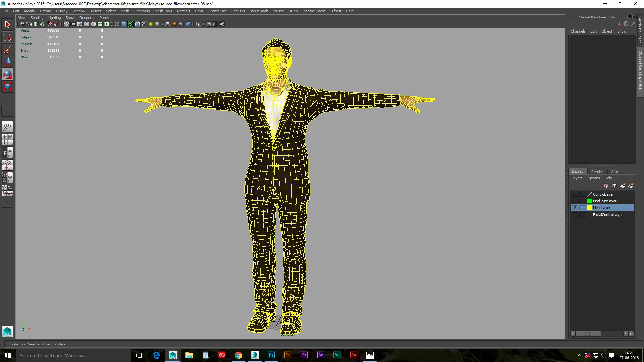Click the BindJointLayer green color swatch
Image resolution: width=644 pixels, height=362 pixels.
(589, 201)
